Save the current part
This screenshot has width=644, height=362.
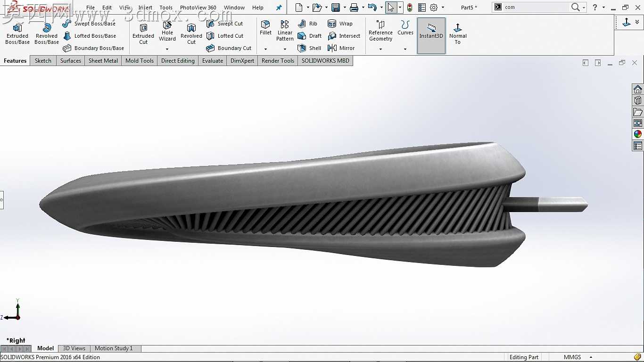coord(336,8)
